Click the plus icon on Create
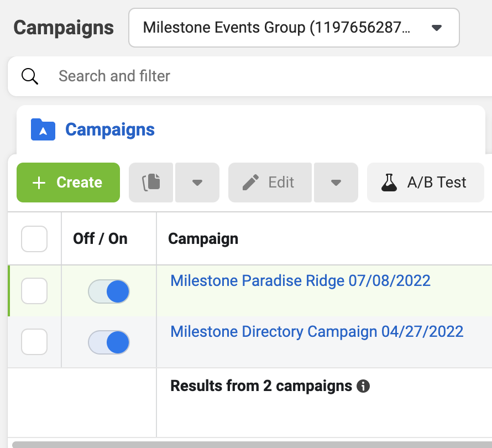Image resolution: width=492 pixels, height=448 pixels. (39, 183)
